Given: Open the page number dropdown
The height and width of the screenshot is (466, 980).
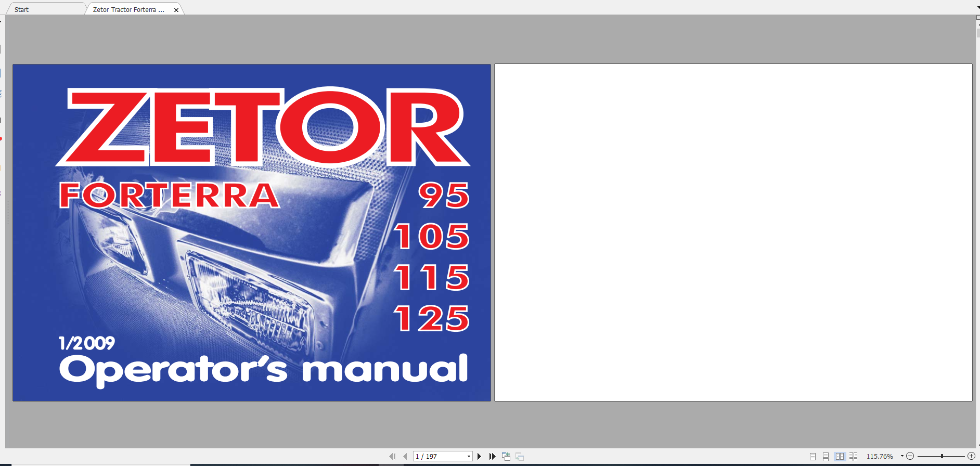Looking at the screenshot, I should click(x=469, y=456).
